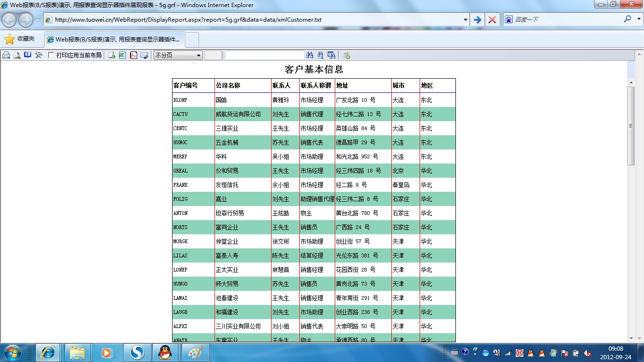This screenshot has height=362, width=644.
Task: Click the red Stop loading button
Action: point(492,20)
